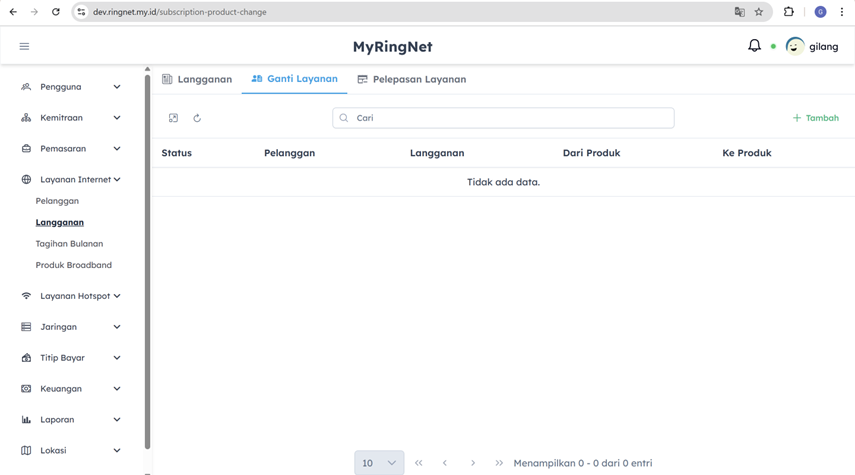Open the rows-per-page dropdown showing 10
The image size is (855, 475).
click(x=379, y=463)
